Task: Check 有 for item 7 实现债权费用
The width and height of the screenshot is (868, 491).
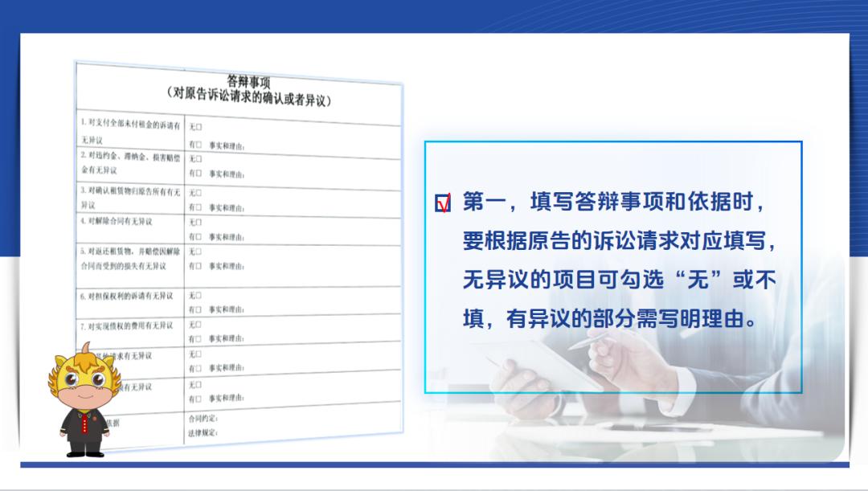Action: click(x=199, y=338)
